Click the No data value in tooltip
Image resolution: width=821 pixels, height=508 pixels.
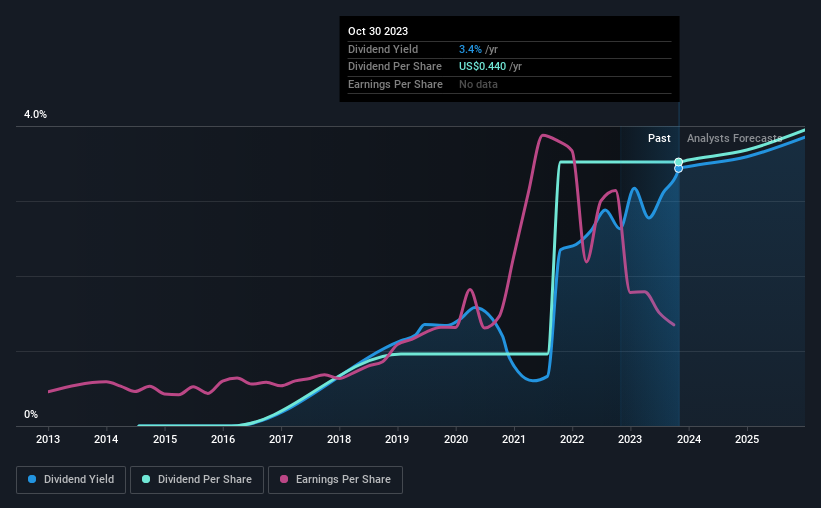478,84
